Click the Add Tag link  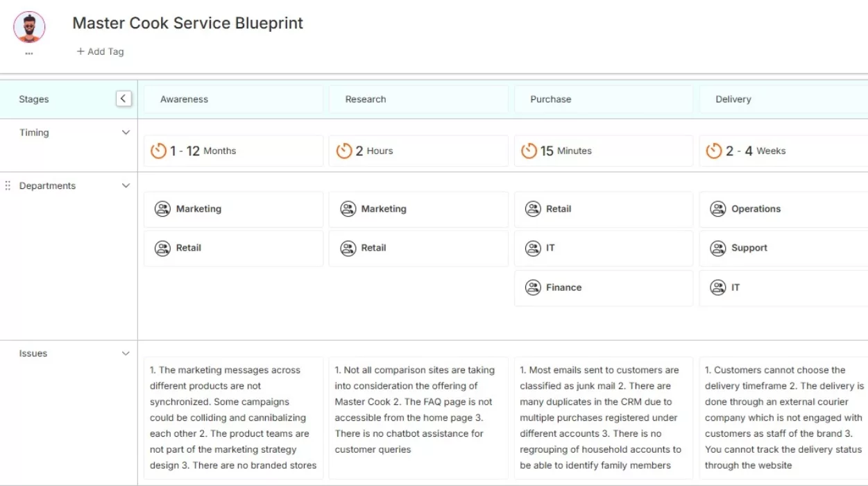(100, 51)
